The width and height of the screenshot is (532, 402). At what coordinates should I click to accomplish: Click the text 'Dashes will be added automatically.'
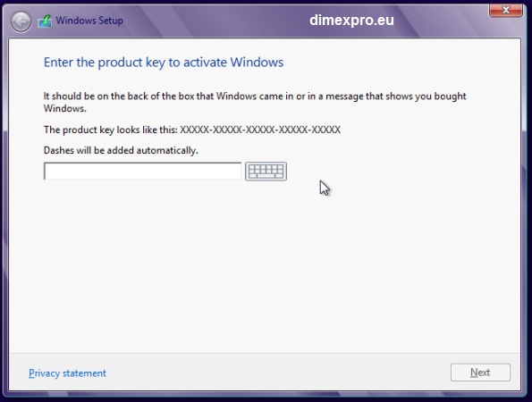point(121,150)
